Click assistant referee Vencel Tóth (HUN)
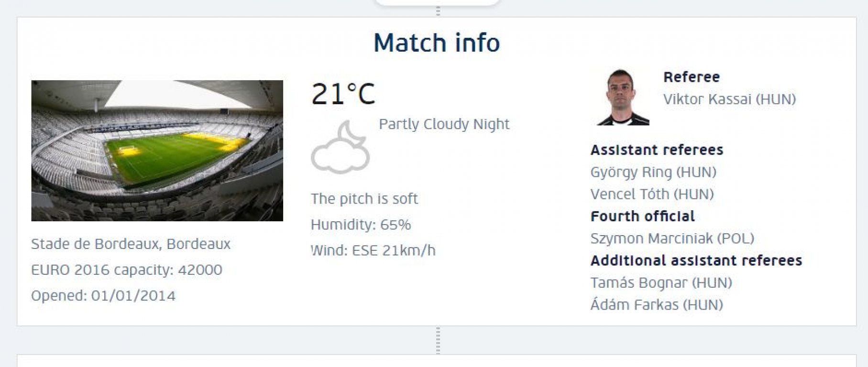The image size is (868, 367). point(652,194)
